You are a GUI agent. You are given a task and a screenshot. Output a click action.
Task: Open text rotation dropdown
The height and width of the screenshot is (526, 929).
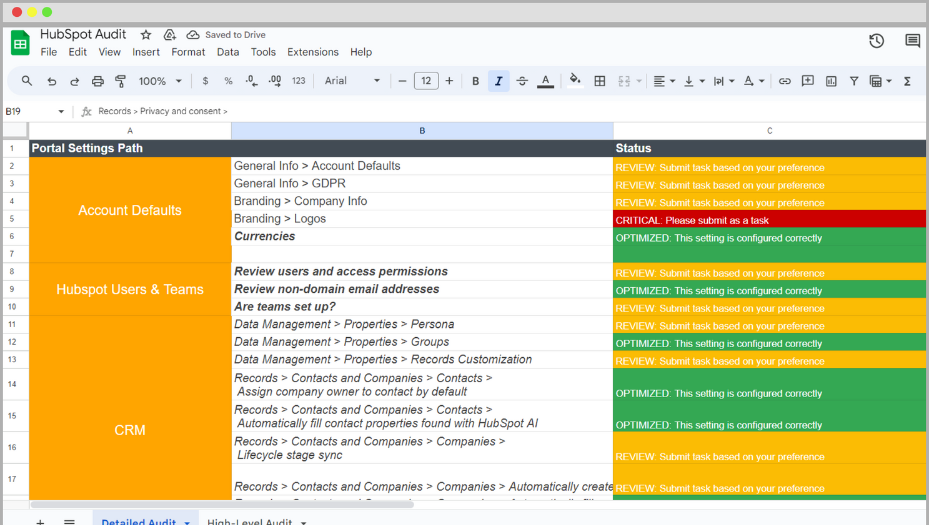(x=754, y=81)
